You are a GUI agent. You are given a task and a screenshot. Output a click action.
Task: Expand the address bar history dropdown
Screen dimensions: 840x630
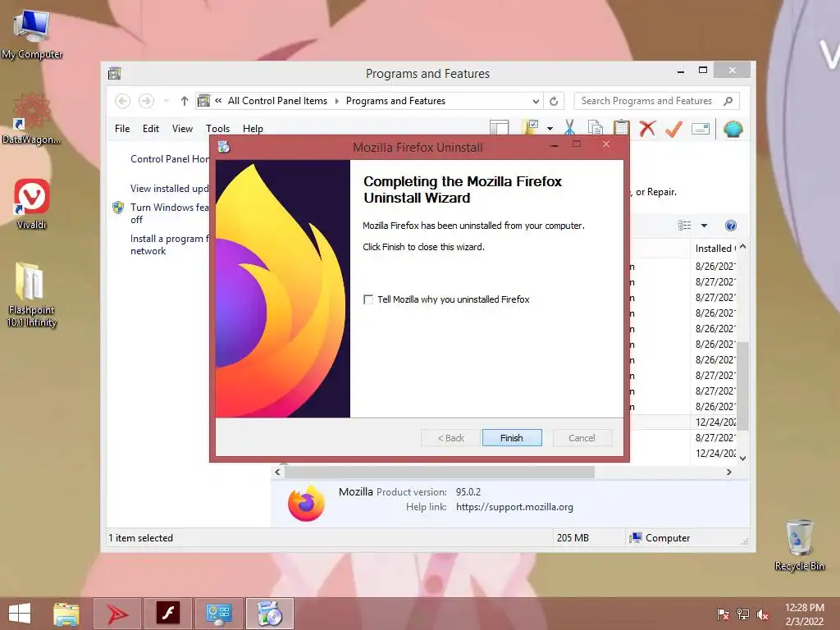pos(536,101)
